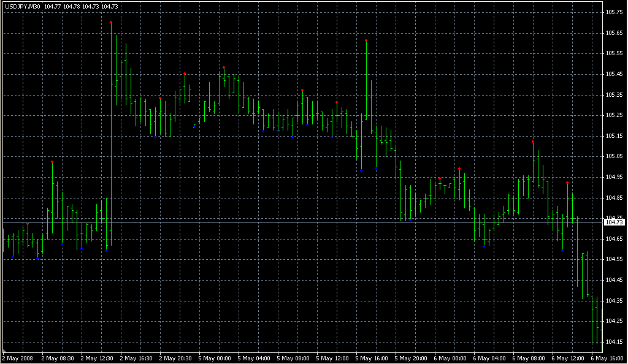Screen dimensions: 628x364
Task: Click the 2 May 08:30 time label
Action: [x=58, y=358]
